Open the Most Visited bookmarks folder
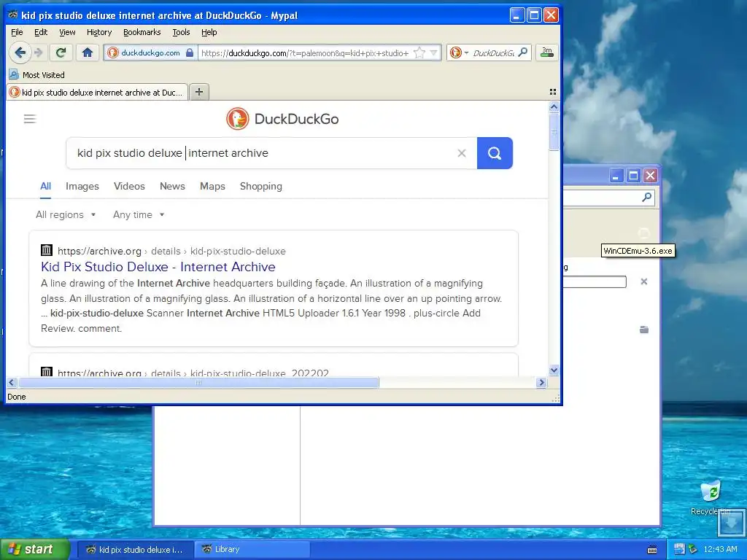This screenshot has width=747, height=560. coord(37,75)
